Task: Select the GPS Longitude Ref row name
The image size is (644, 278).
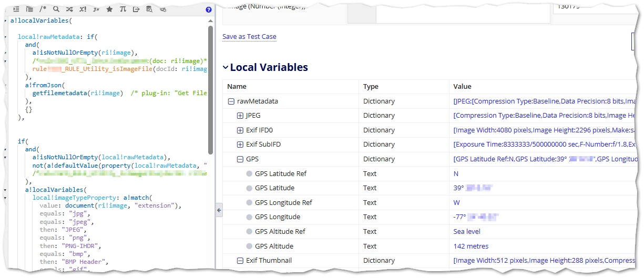Action: (283, 202)
